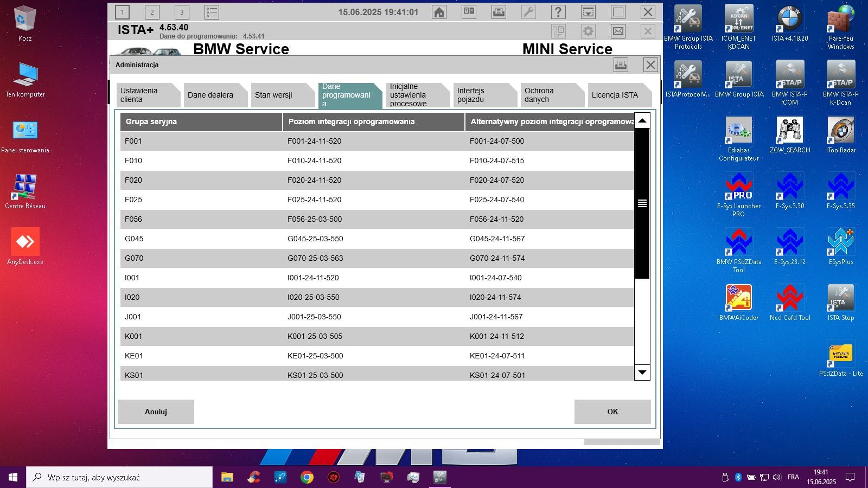The height and width of the screenshot is (488, 868).
Task: Open ISTA settings gear icon
Action: 588,31
